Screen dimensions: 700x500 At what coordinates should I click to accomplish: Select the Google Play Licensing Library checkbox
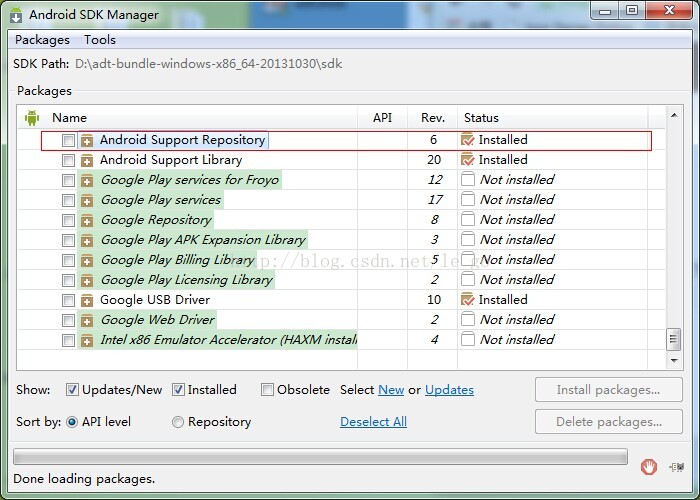[68, 280]
